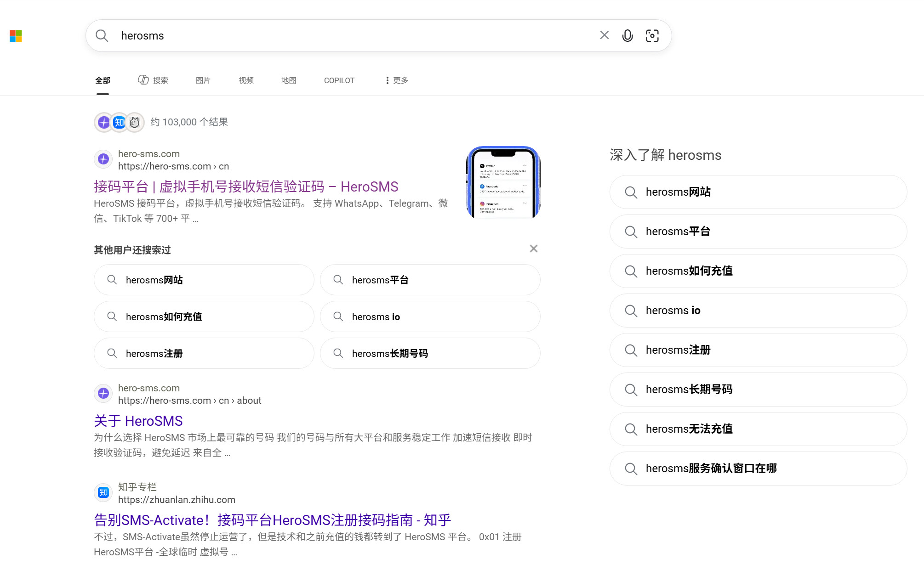Image resolution: width=924 pixels, height=576 pixels.
Task: Open the 地图 tab
Action: click(x=289, y=80)
